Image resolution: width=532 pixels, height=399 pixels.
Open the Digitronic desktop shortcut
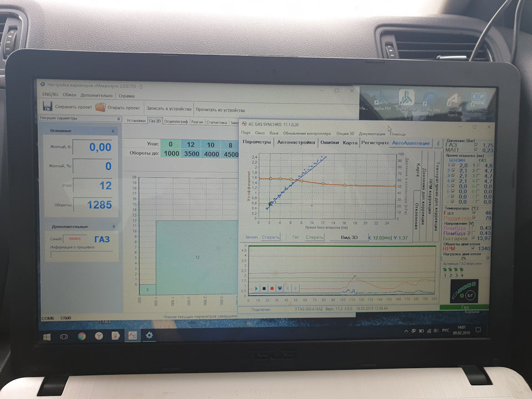(478, 102)
